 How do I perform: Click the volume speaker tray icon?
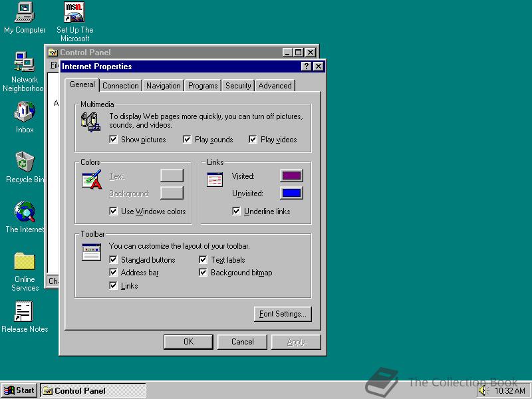[482, 391]
